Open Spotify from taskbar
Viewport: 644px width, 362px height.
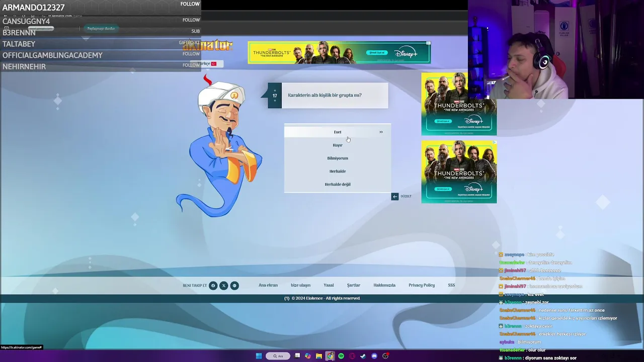coord(341,356)
